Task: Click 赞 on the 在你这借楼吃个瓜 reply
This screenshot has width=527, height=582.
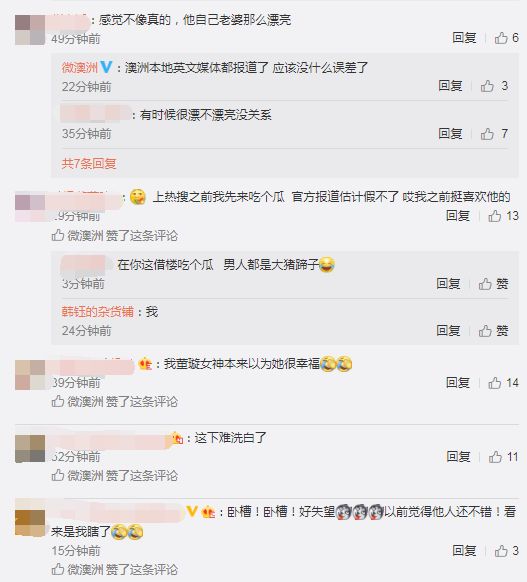Action: (x=493, y=284)
